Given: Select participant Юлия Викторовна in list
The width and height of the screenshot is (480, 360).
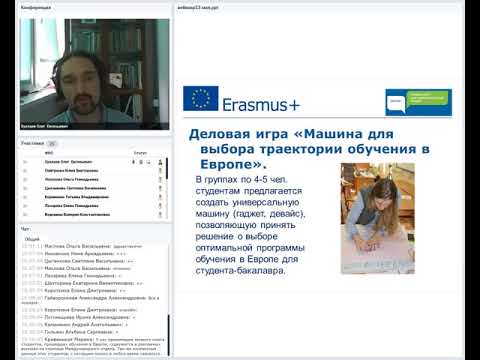Looking at the screenshot, I should click(71, 171).
